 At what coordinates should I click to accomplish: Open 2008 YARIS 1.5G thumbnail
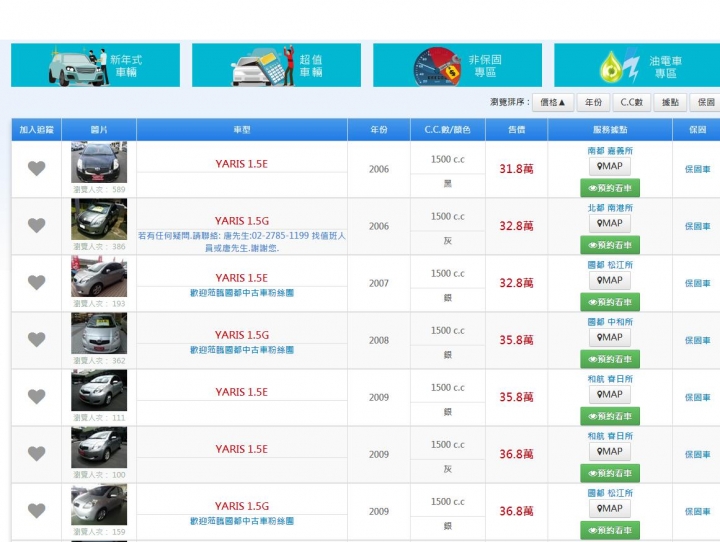point(99,333)
